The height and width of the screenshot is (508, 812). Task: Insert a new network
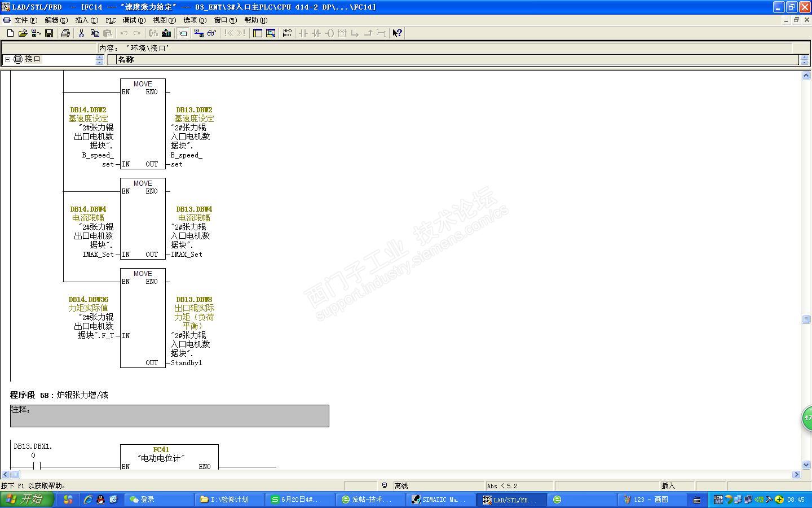pyautogui.click(x=287, y=33)
